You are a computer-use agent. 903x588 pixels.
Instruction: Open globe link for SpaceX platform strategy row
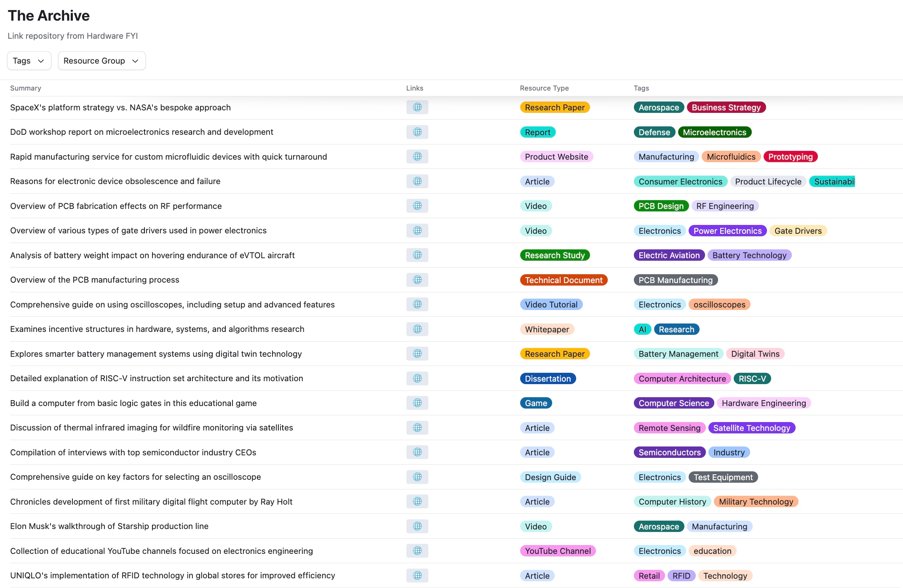tap(417, 107)
